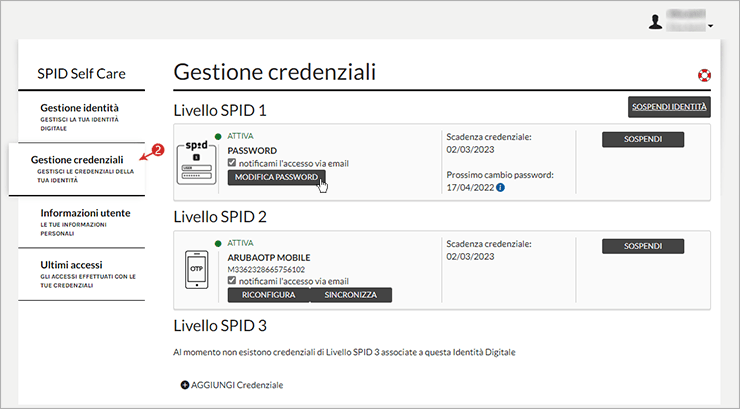
Task: Select OTP serial M3362328665756102
Action: pos(266,269)
